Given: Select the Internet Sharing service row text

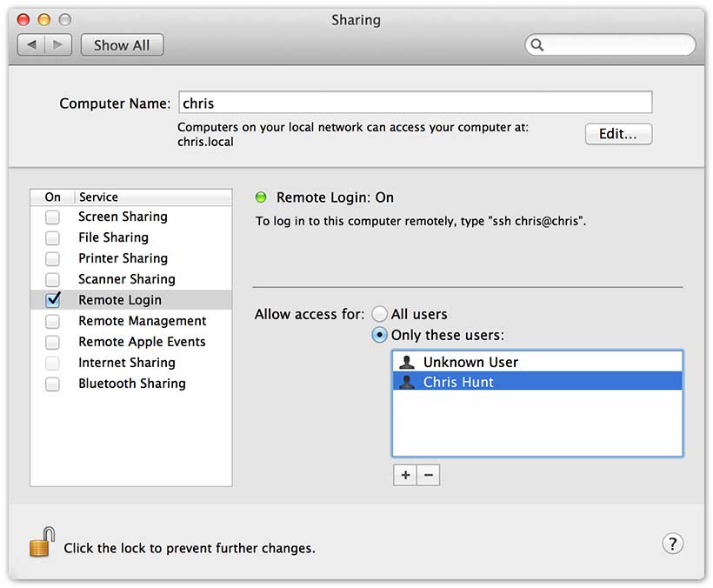Looking at the screenshot, I should click(126, 363).
